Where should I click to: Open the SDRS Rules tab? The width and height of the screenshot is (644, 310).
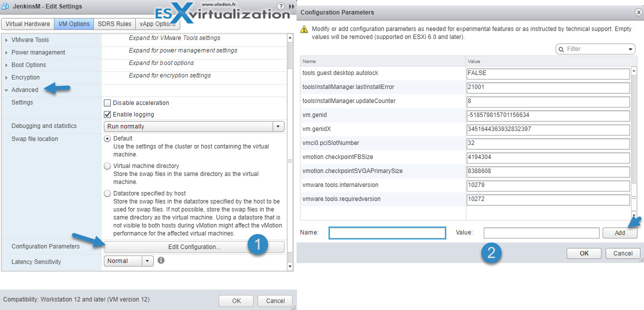point(115,24)
